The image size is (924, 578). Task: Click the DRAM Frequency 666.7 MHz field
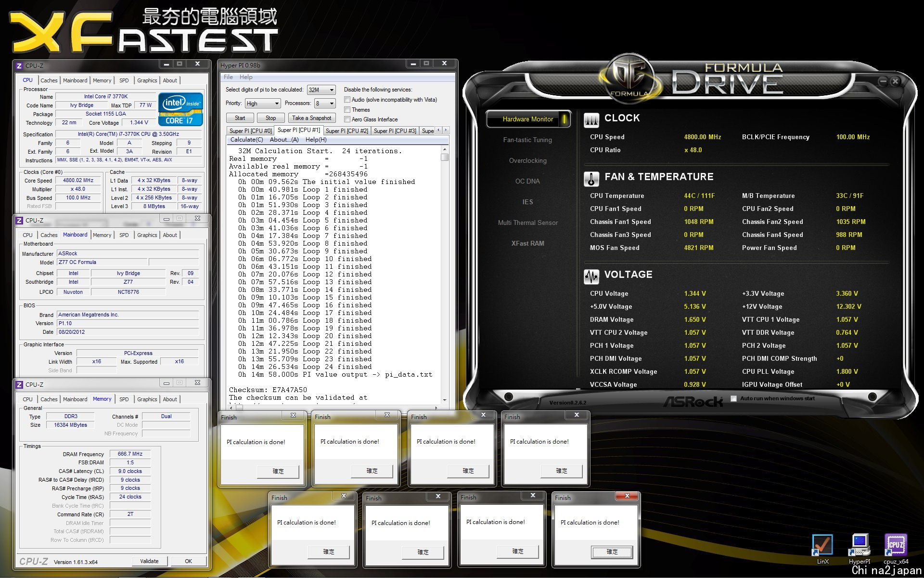point(130,454)
